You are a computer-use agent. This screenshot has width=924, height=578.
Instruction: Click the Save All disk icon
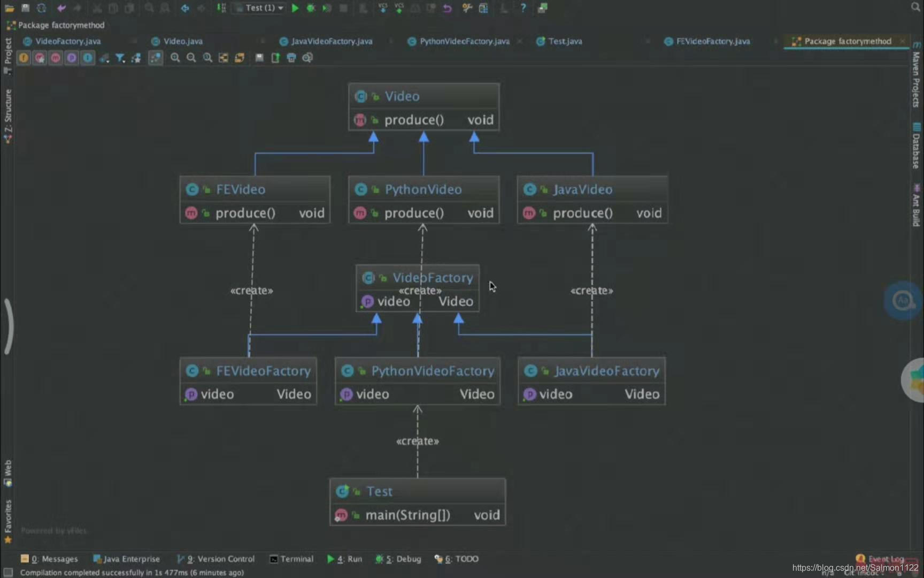click(x=25, y=8)
